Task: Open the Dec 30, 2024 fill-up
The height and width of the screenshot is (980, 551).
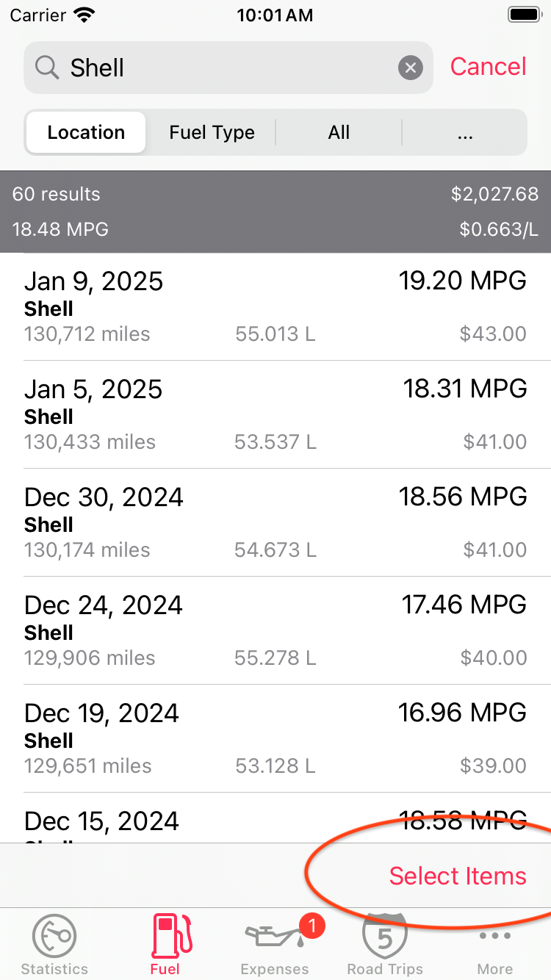Action: [x=275, y=523]
